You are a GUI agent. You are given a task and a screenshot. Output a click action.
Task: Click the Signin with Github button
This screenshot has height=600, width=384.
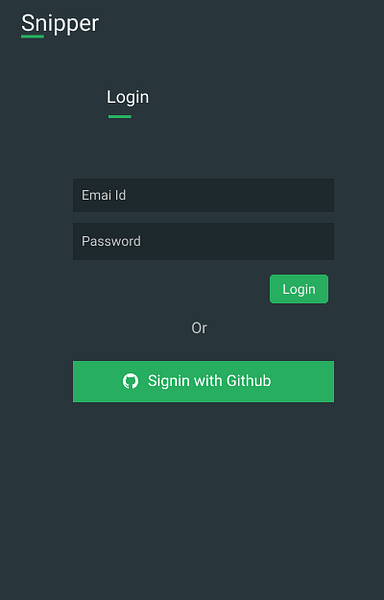(x=203, y=381)
